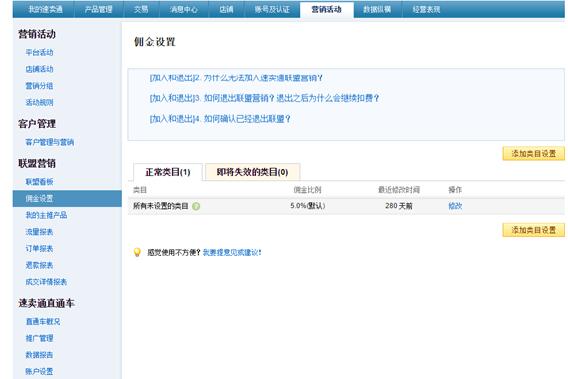
Task: Go to 营销分组 in the sidebar
Action: tap(39, 86)
